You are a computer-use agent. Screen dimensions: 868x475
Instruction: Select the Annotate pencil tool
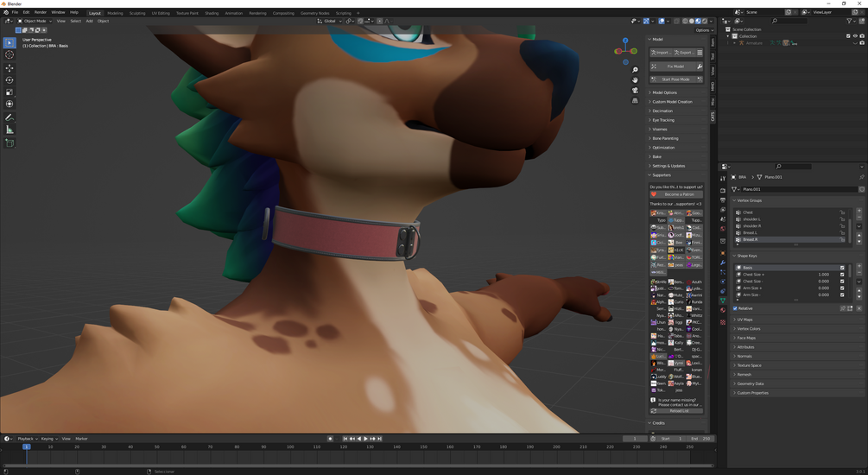point(10,117)
